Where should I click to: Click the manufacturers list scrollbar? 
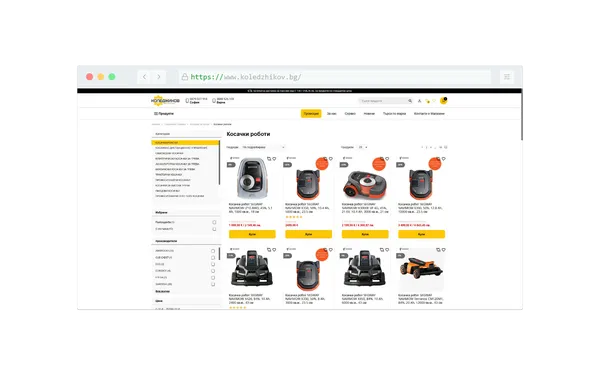[x=219, y=253]
